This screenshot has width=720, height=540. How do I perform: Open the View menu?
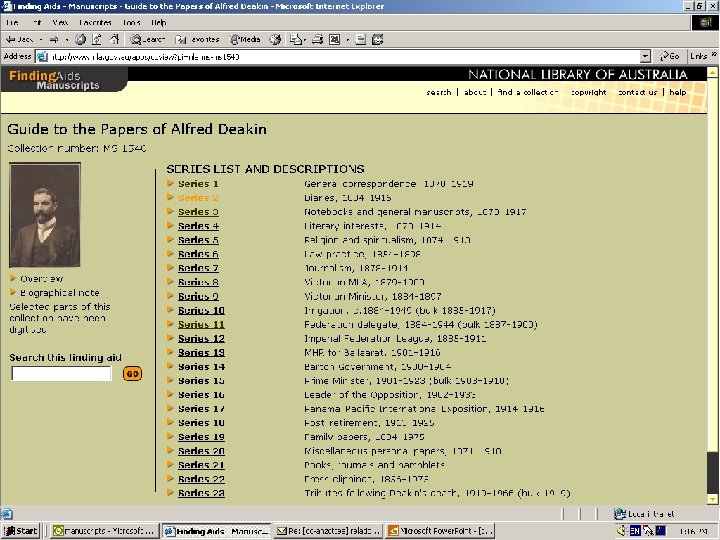[x=60, y=22]
